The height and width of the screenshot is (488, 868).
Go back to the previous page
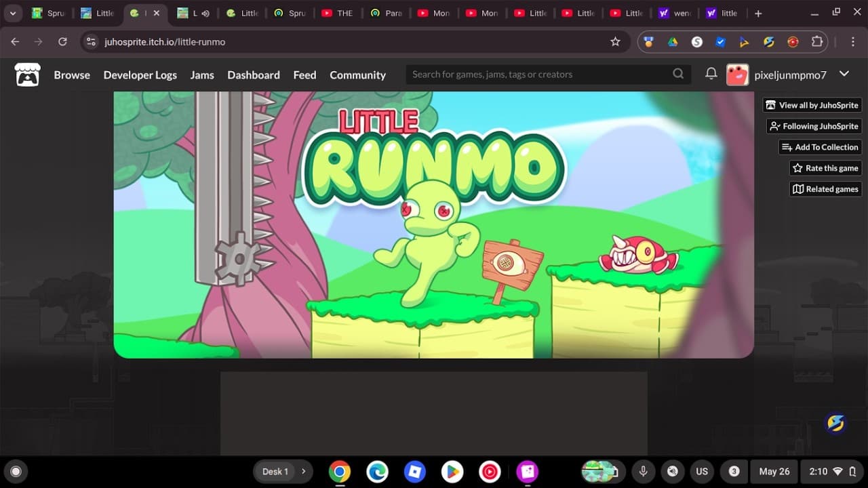tap(15, 41)
